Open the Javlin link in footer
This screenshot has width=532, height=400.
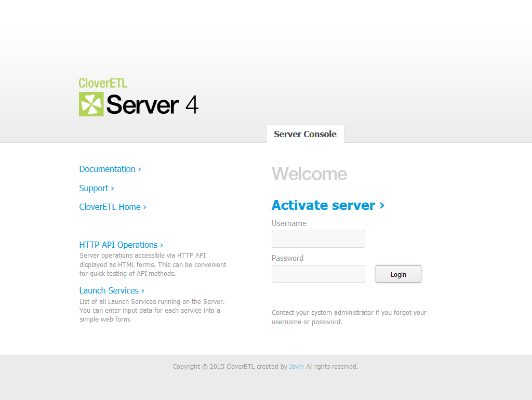(x=296, y=366)
